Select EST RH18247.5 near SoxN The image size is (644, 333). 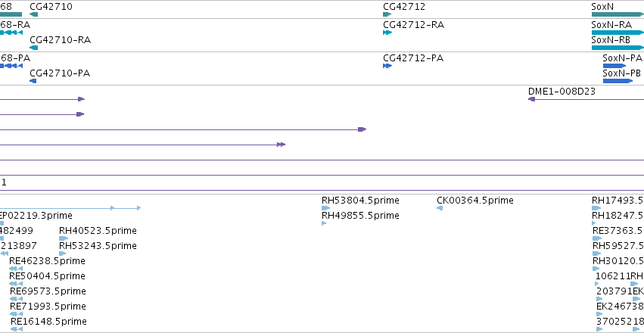tap(593, 223)
